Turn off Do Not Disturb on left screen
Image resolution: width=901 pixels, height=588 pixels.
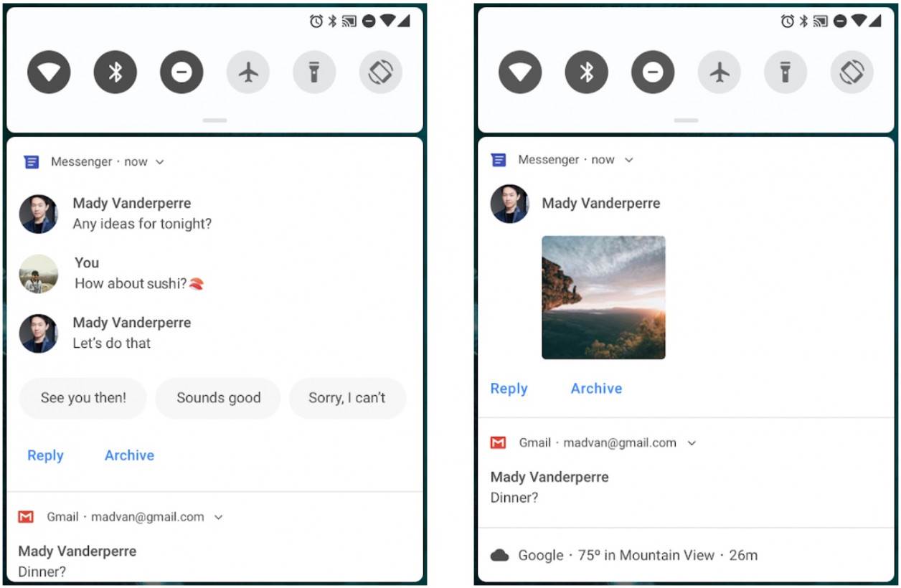[181, 72]
